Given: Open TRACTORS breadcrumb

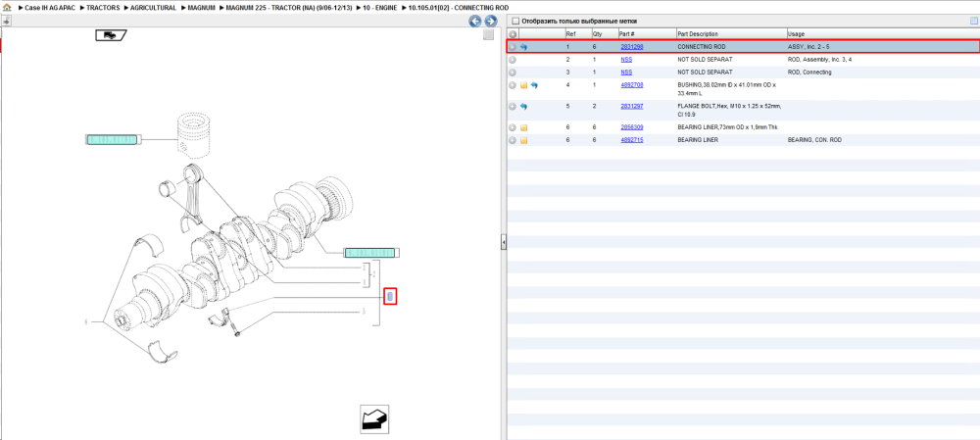Looking at the screenshot, I should click(103, 8).
